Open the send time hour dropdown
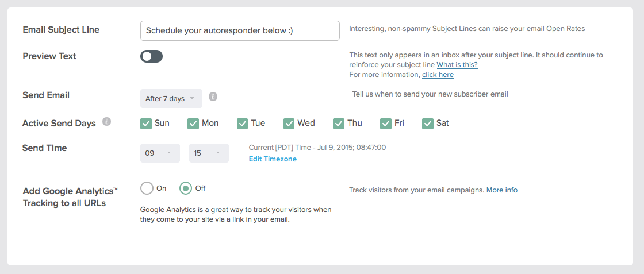Viewport: 644px width, 274px height. [159, 153]
